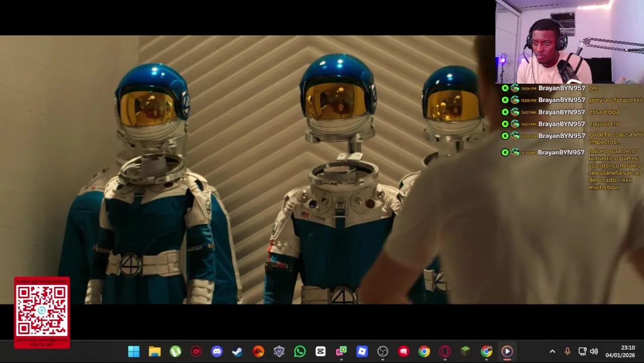Open the Windows Start menu
The width and height of the screenshot is (644, 363).
point(134,351)
